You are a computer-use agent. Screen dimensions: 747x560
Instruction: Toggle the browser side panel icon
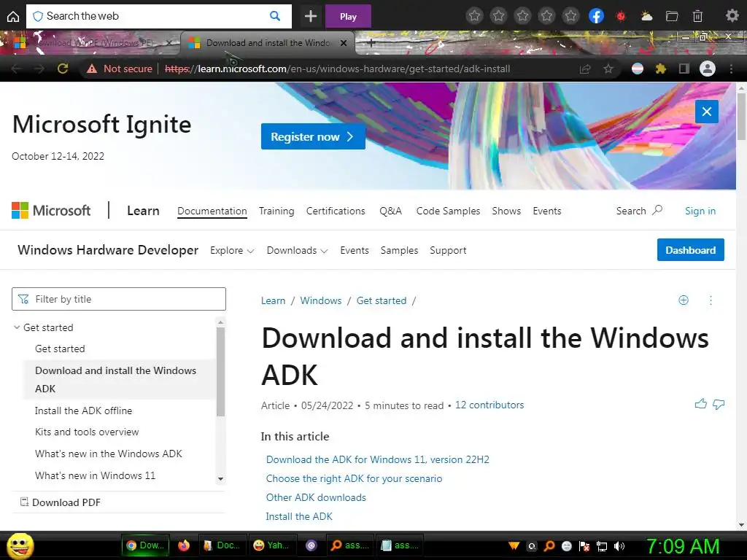coord(684,69)
